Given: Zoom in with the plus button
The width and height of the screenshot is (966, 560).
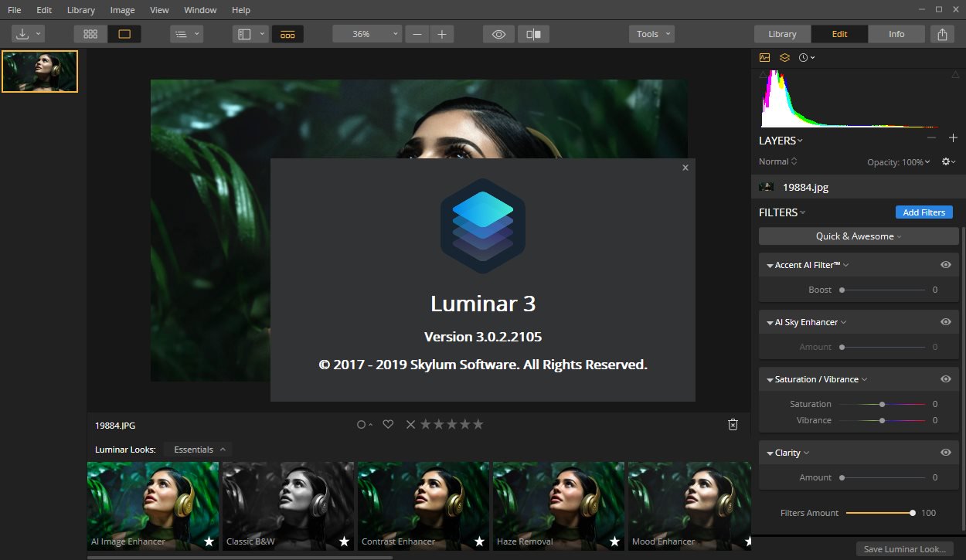Looking at the screenshot, I should point(442,34).
